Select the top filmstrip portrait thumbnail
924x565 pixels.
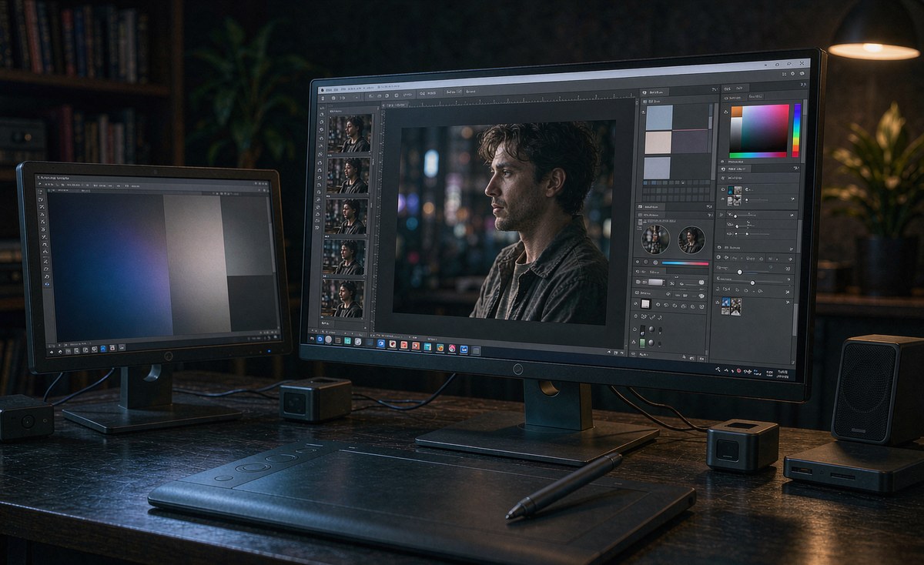350,133
